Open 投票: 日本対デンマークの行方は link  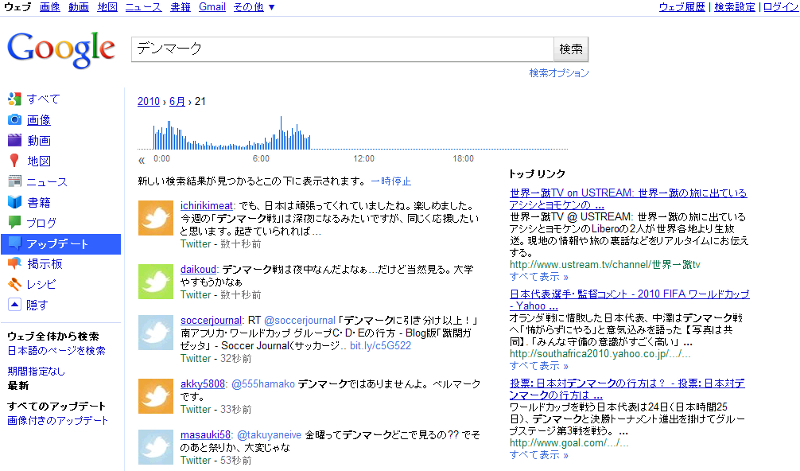click(627, 389)
